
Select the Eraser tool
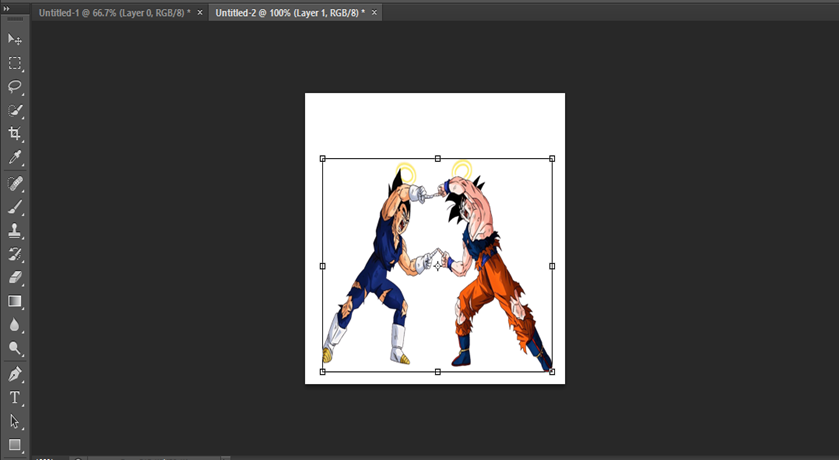14,277
